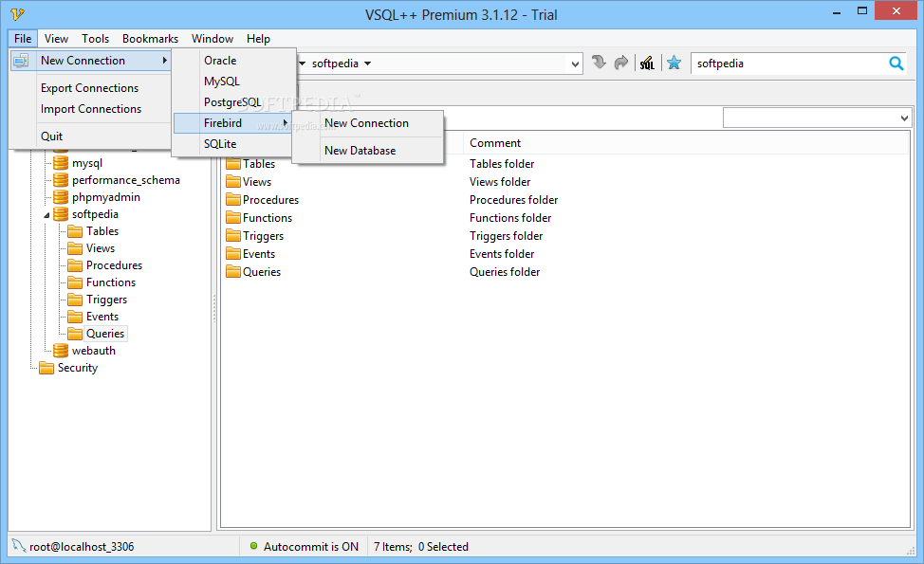
Task: Select New Connection in File menu
Action: (x=91, y=61)
